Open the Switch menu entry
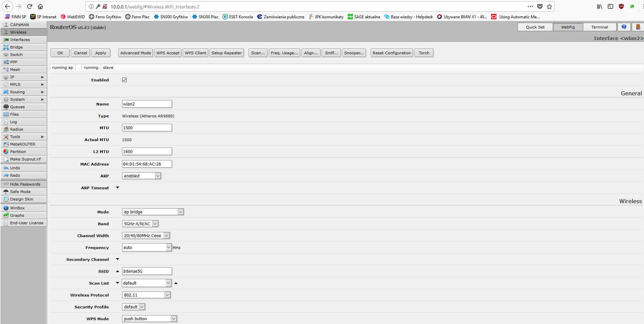 (24, 55)
